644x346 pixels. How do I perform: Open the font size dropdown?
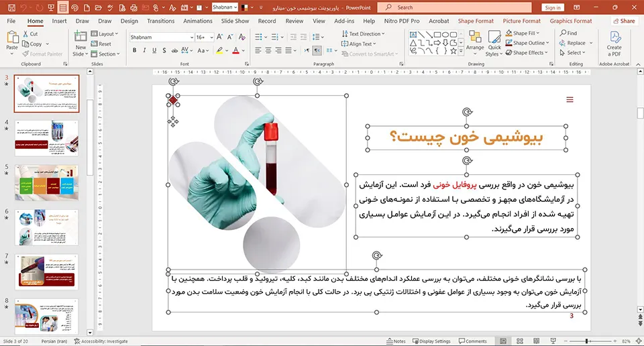[x=211, y=38]
